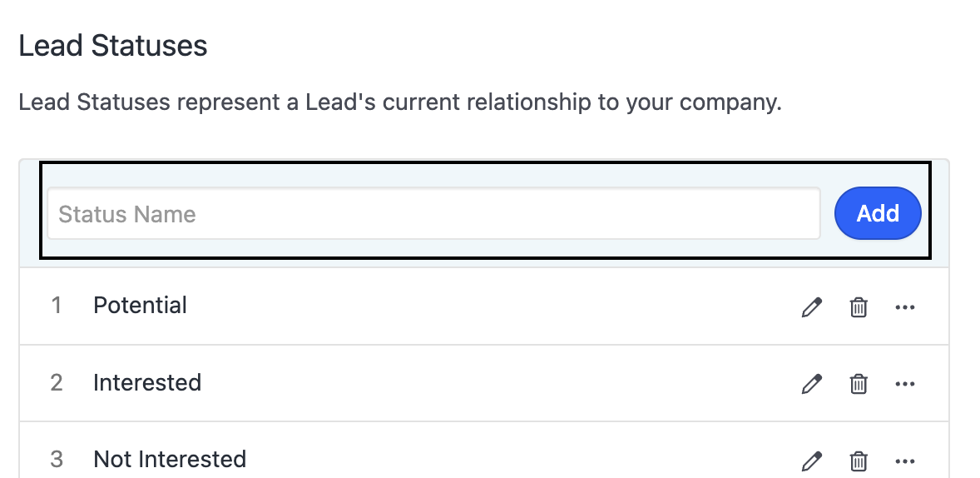Click the Lead Statuses description sentence

(400, 104)
